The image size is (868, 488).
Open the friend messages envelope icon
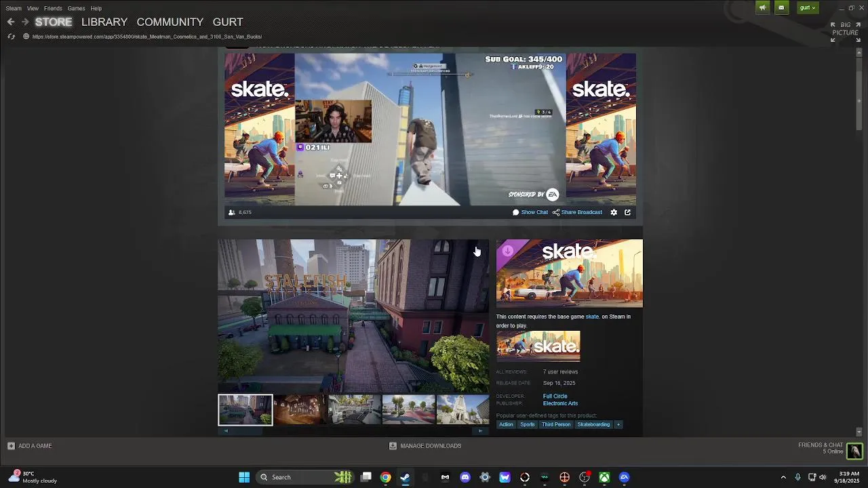781,7
